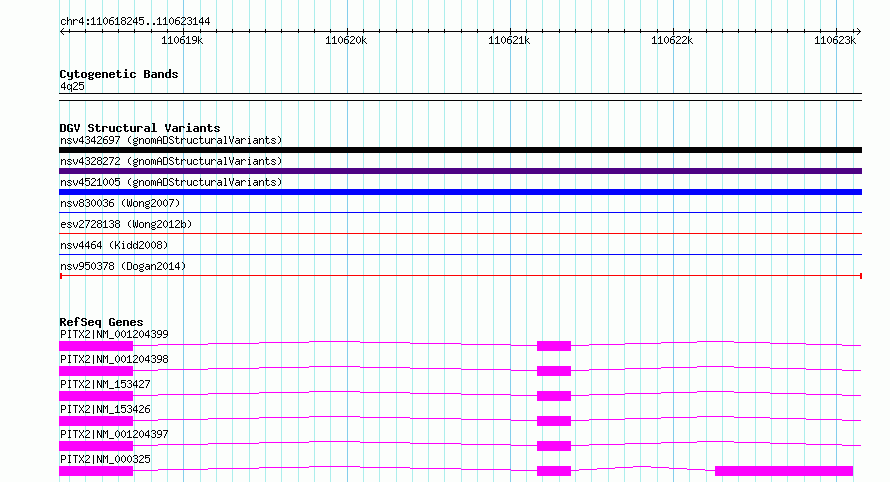Select the Cytogenetic Bands track title
This screenshot has width=890, height=482.
coord(119,74)
